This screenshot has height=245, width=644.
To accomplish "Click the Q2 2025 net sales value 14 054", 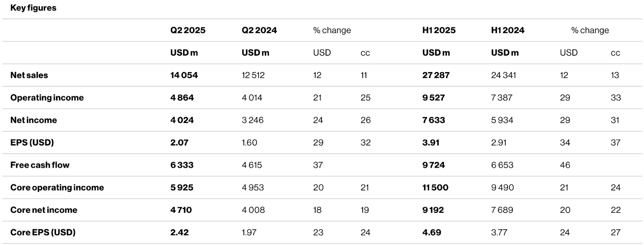I will click(x=184, y=75).
